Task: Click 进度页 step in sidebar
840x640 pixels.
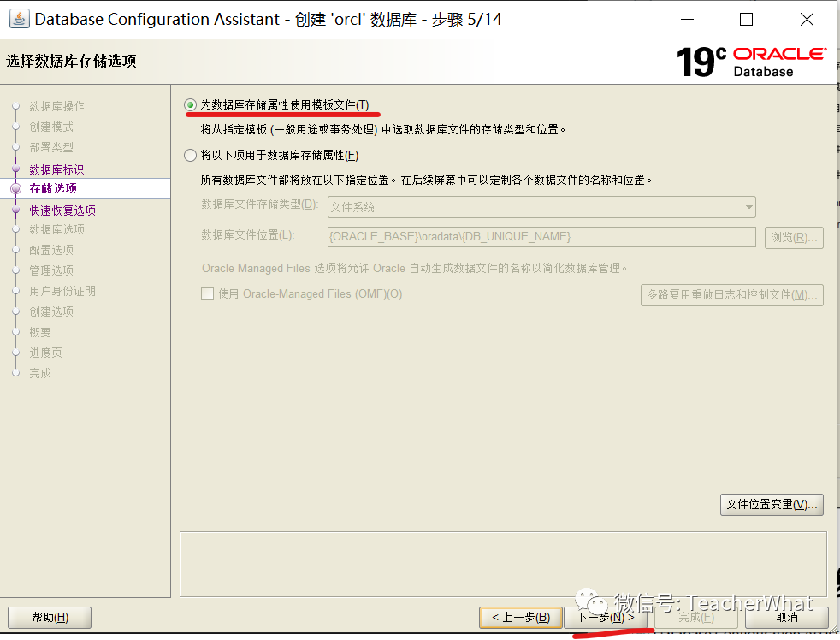Action: pyautogui.click(x=46, y=353)
